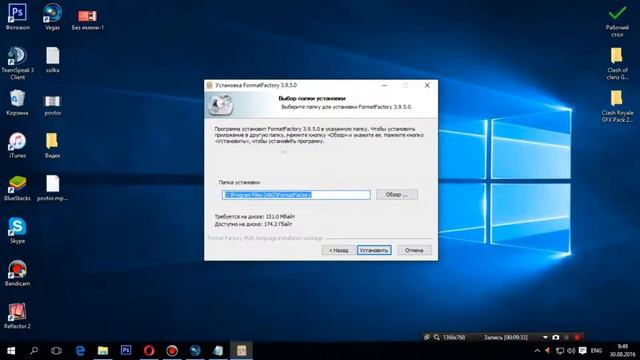640x360 pixels.
Task: Switch to Photoshop in the taskbar
Action: click(x=126, y=351)
